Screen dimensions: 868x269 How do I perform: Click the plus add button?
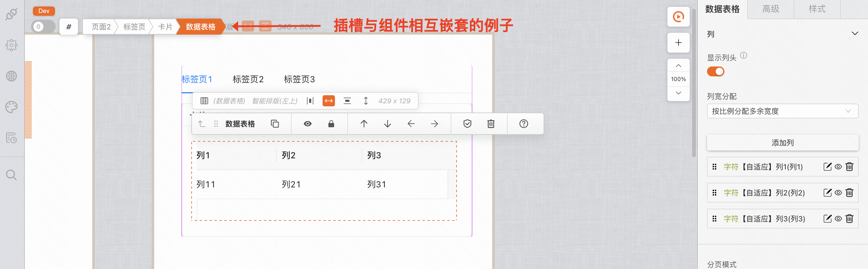[x=678, y=43]
